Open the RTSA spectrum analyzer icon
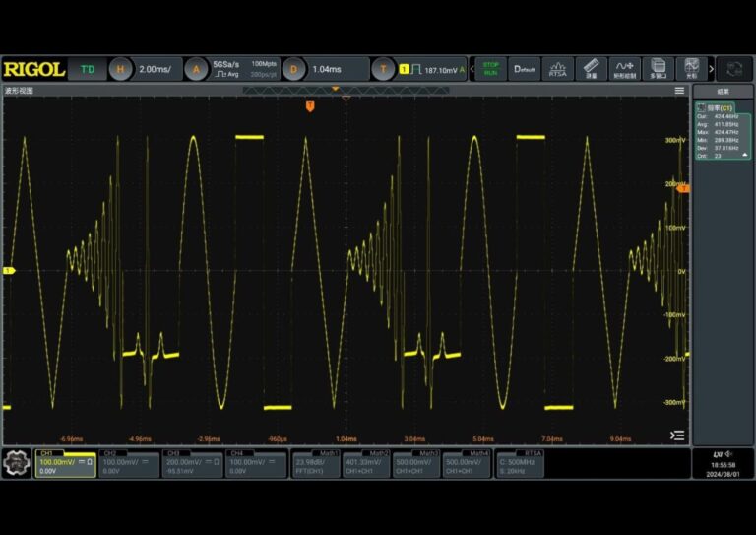The image size is (756, 535). point(558,69)
